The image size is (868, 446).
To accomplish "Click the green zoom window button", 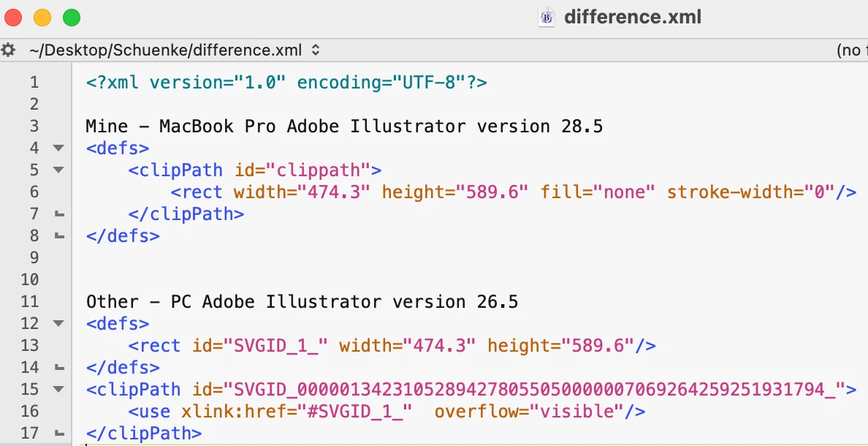I will [72, 18].
